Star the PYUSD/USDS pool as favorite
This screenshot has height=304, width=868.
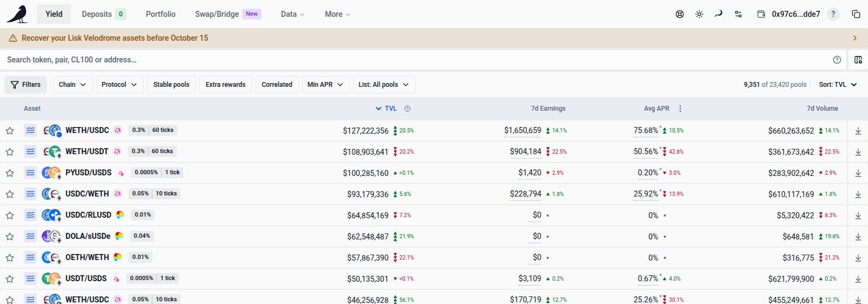pos(10,173)
